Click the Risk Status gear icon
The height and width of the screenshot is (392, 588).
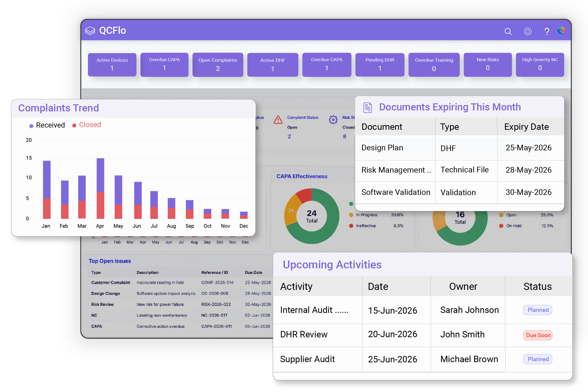point(333,120)
